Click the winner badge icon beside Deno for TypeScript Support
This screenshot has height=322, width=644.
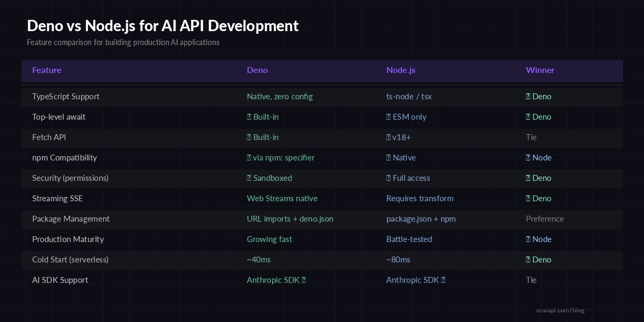click(529, 96)
